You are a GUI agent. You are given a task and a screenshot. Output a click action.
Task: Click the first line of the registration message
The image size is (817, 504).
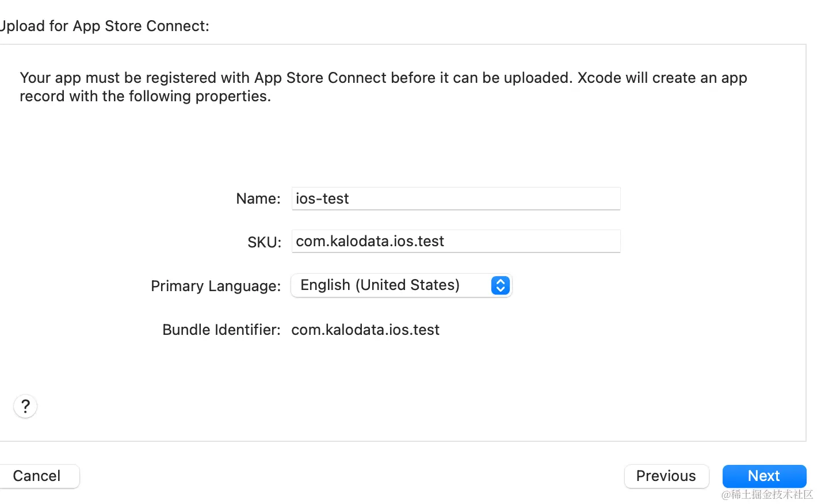pyautogui.click(x=383, y=78)
